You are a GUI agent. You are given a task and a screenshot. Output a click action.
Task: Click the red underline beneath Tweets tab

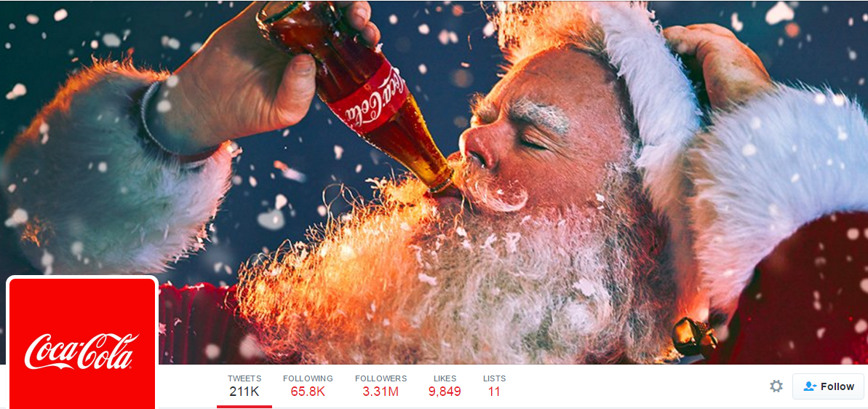pos(244,407)
